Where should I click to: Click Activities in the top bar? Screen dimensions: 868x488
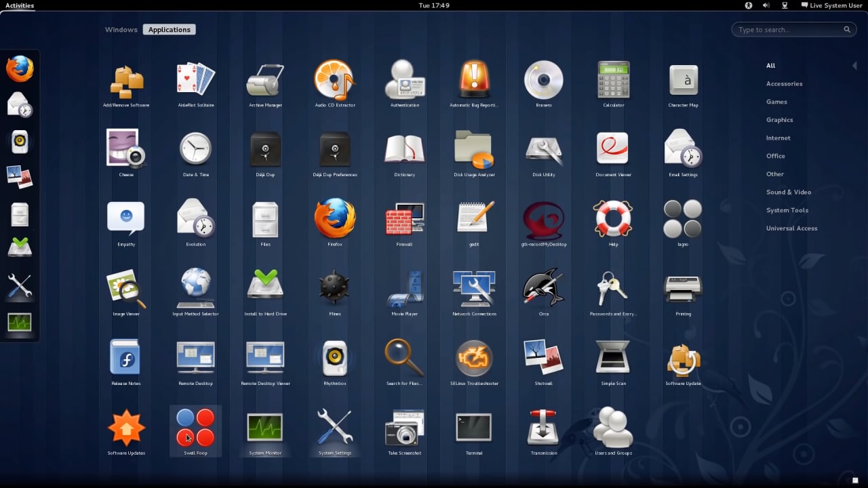(20, 5)
